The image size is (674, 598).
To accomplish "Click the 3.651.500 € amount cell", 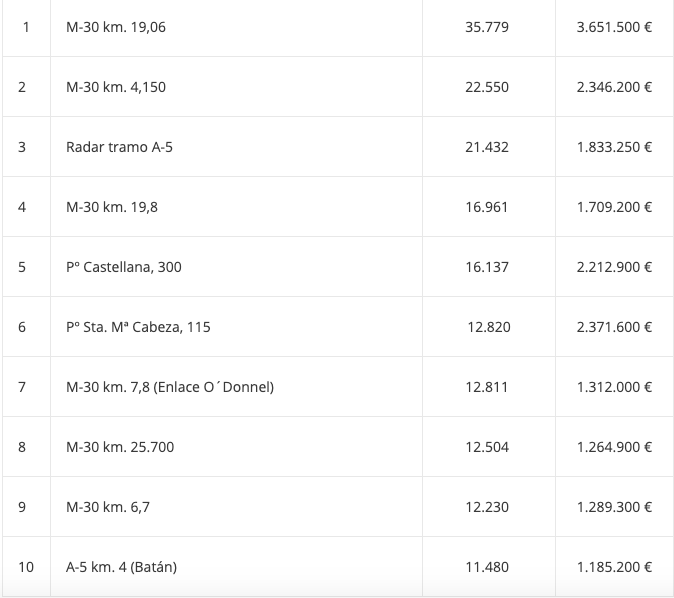I will point(614,27).
